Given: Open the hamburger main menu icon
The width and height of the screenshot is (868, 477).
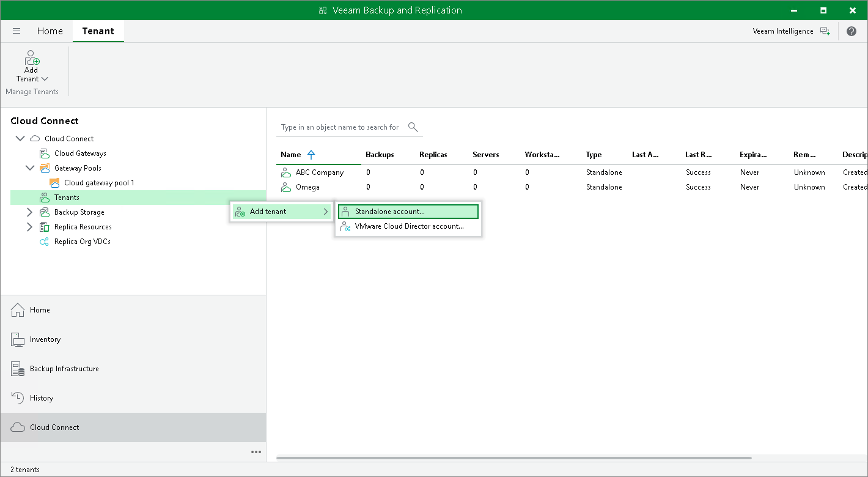Looking at the screenshot, I should click(x=17, y=31).
